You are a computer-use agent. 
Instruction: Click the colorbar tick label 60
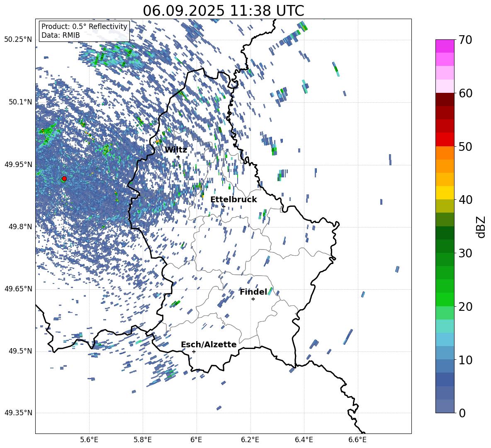(x=465, y=93)
